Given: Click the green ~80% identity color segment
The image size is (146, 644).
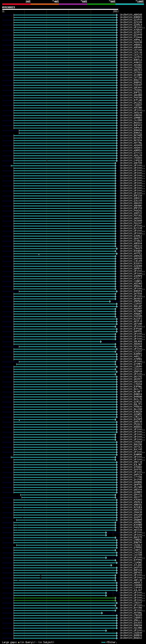Looking at the screenshot, I should pos(101,4).
